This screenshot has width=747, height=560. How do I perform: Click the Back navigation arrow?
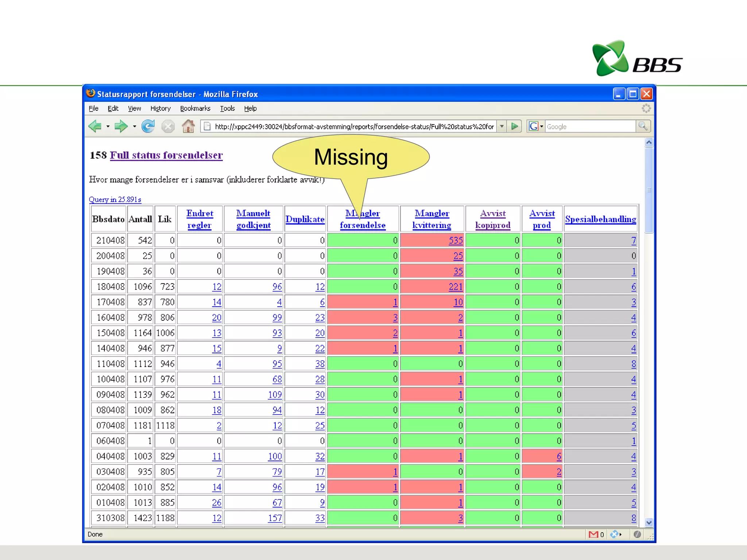[x=95, y=127]
